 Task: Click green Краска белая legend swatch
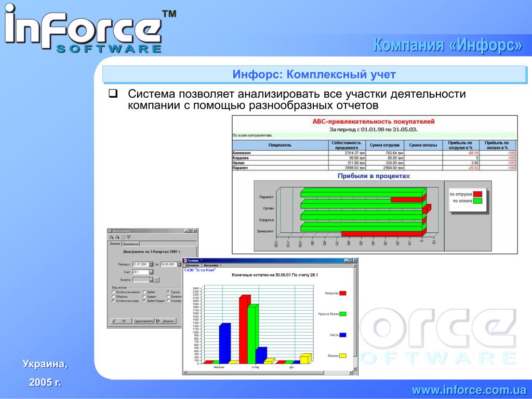coord(343,314)
